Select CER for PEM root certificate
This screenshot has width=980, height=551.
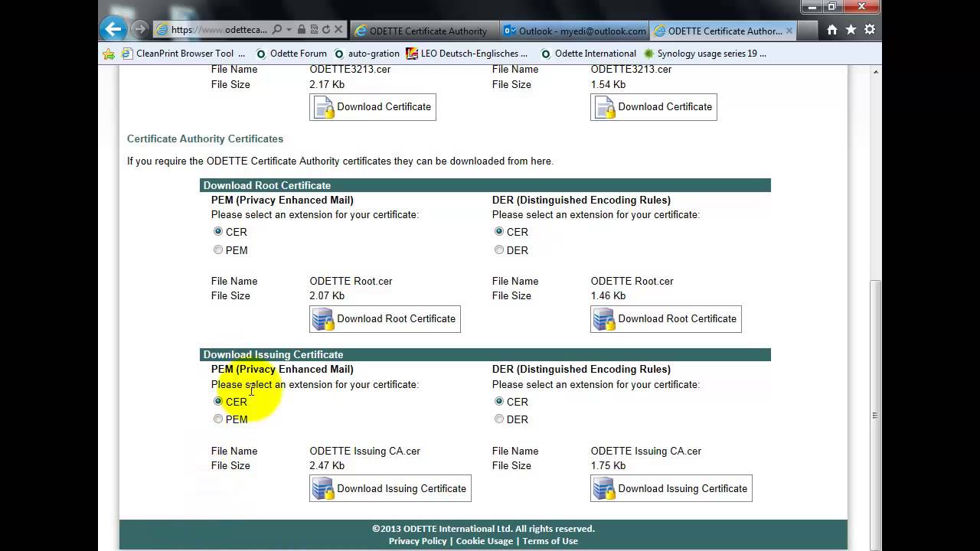click(x=218, y=231)
